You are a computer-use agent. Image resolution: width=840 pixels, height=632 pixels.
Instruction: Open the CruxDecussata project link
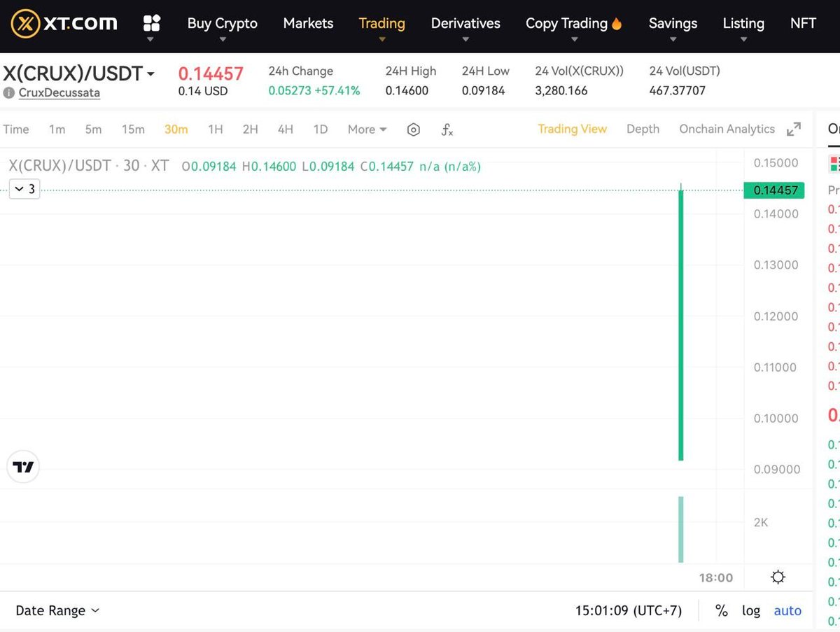(59, 92)
